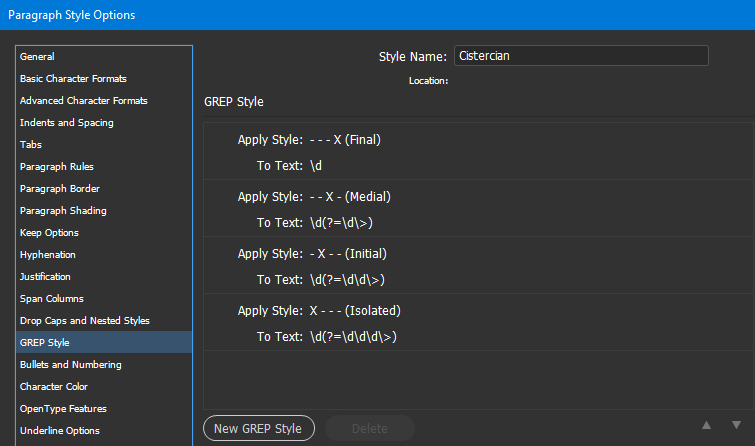Edit the Isolated style To Text expression

[x=353, y=337]
